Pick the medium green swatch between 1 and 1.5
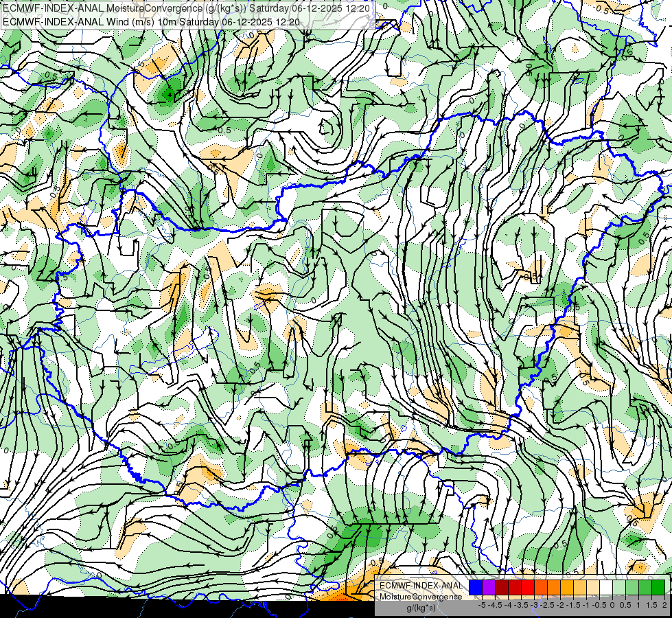This screenshot has height=618, width=672. 645,588
